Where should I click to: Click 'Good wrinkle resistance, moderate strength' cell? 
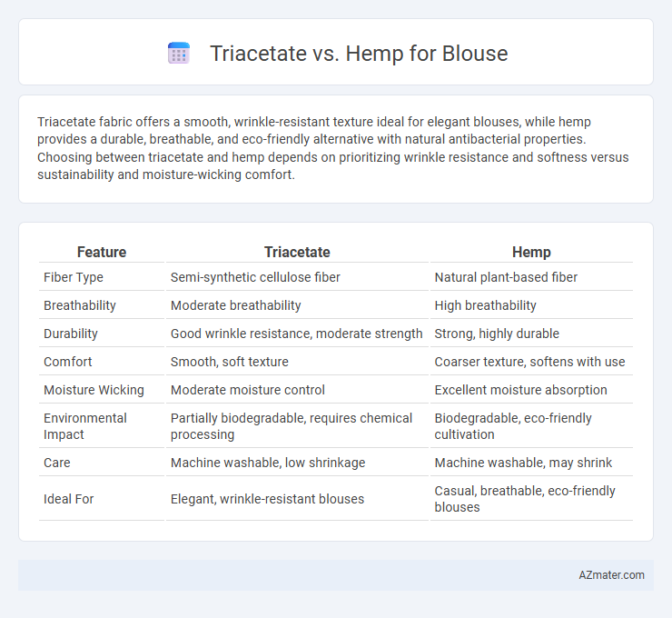point(297,334)
